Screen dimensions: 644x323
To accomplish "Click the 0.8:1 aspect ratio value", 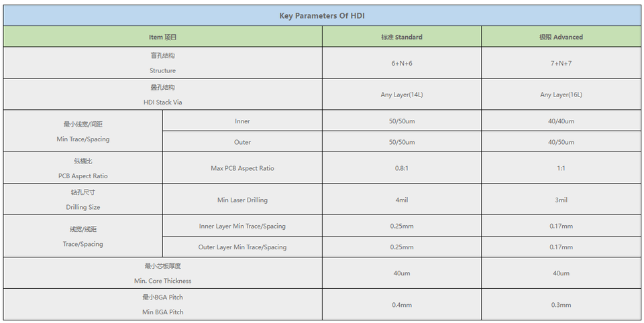I will pyautogui.click(x=401, y=168).
